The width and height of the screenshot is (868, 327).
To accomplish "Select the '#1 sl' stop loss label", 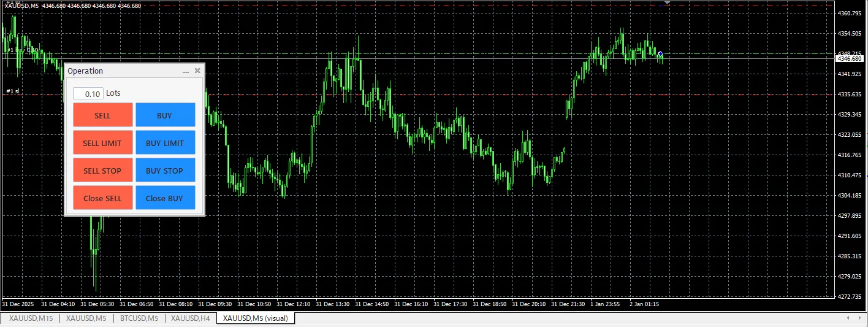I will tap(13, 91).
